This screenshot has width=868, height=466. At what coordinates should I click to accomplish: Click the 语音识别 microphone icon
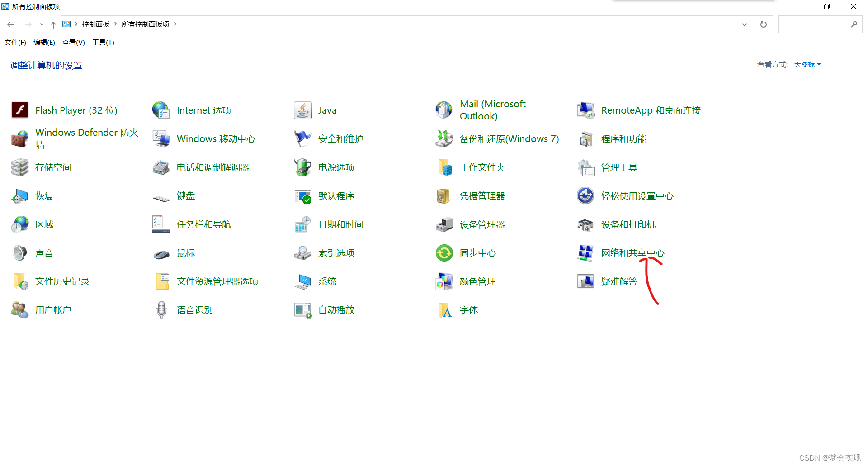(161, 309)
